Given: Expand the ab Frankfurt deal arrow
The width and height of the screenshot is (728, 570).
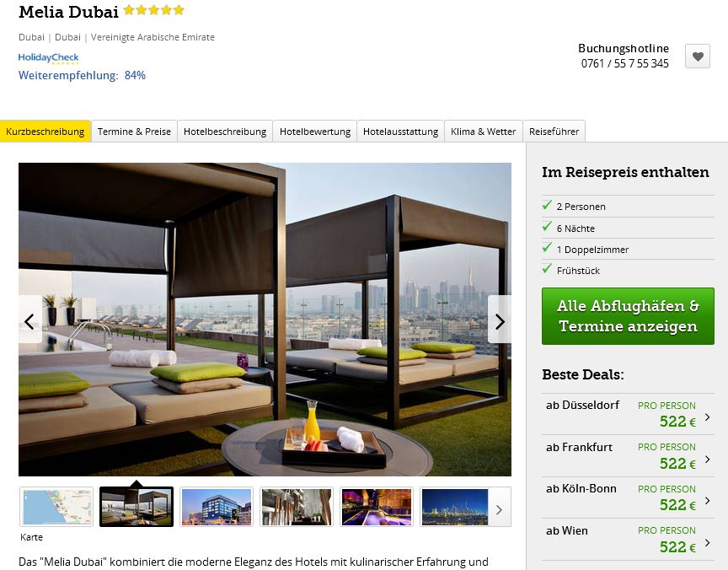Looking at the screenshot, I should pyautogui.click(x=707, y=459).
